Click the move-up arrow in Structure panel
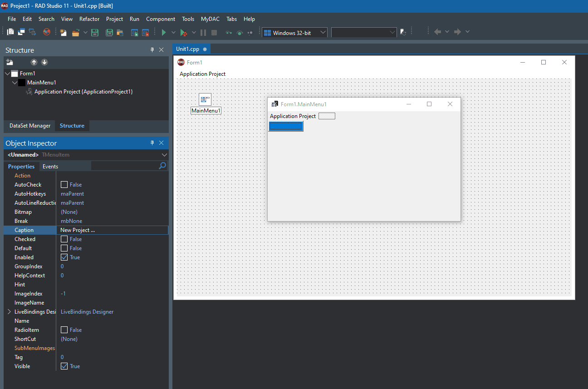 click(x=34, y=62)
